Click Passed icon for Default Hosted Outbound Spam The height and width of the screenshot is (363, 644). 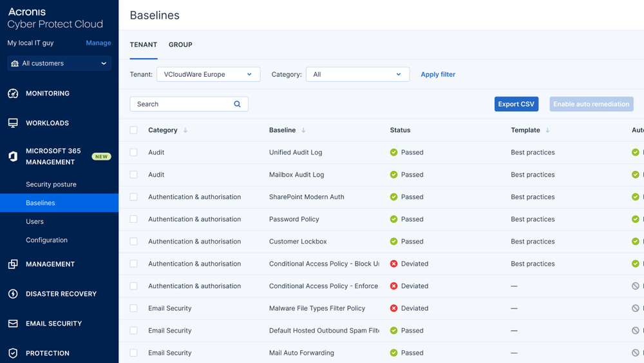point(393,331)
